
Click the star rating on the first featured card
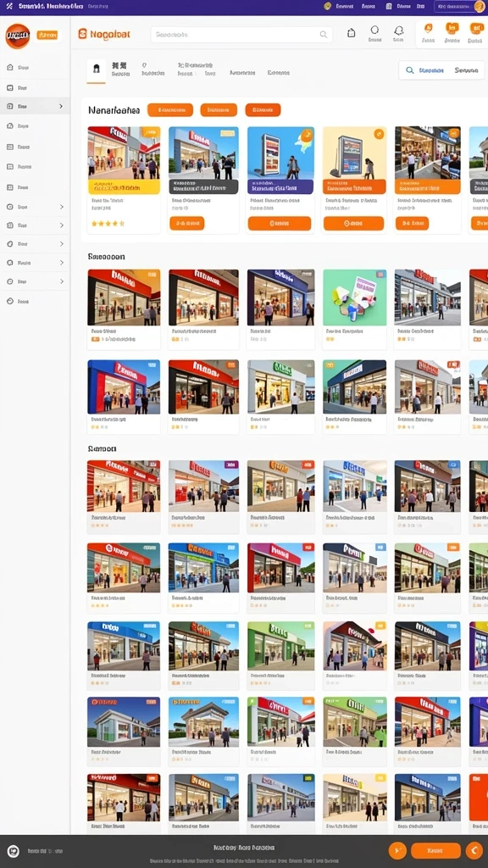(108, 224)
